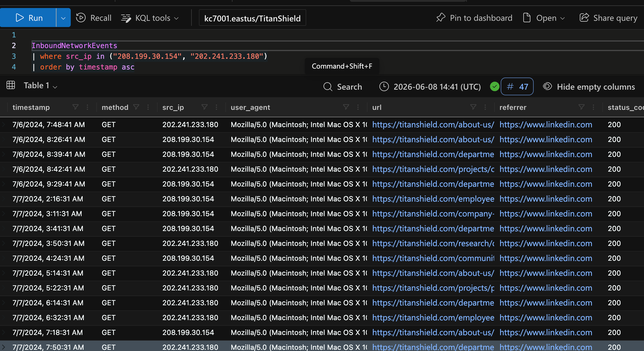
Task: Sort by the timestamp column header
Action: point(31,107)
